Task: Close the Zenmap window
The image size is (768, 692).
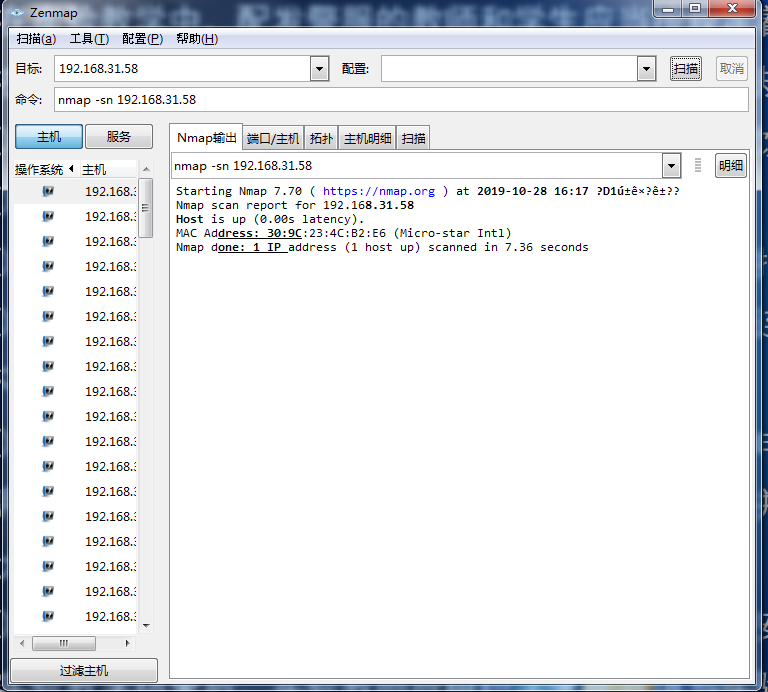Action: [732, 8]
